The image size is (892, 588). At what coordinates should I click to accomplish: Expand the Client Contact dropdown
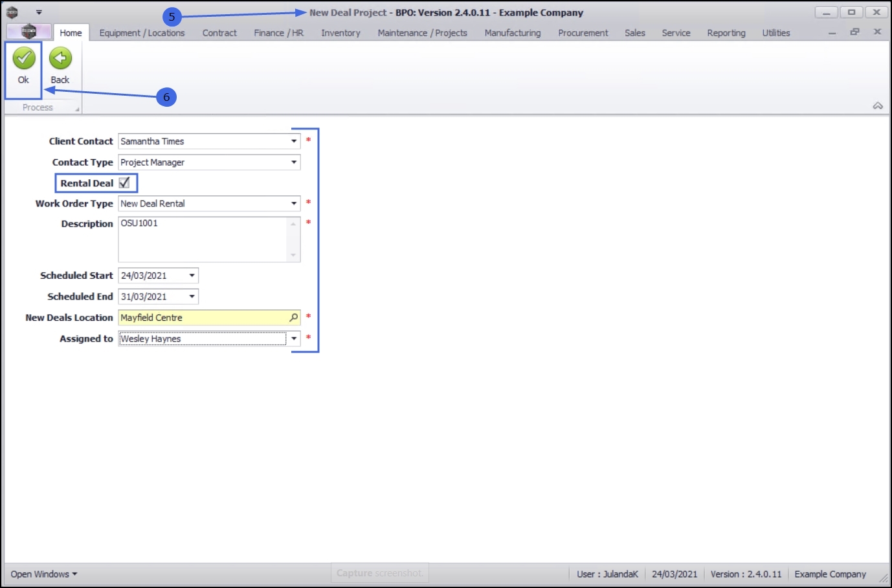294,141
